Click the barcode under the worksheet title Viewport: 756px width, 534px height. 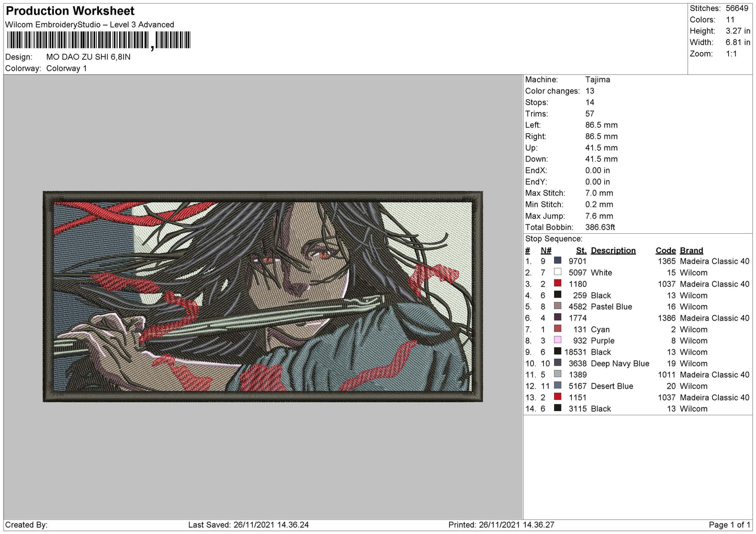99,40
